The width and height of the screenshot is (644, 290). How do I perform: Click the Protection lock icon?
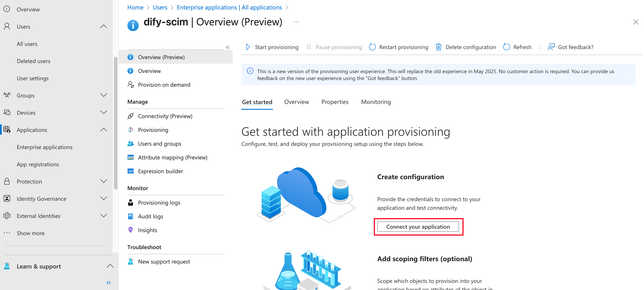point(7,181)
